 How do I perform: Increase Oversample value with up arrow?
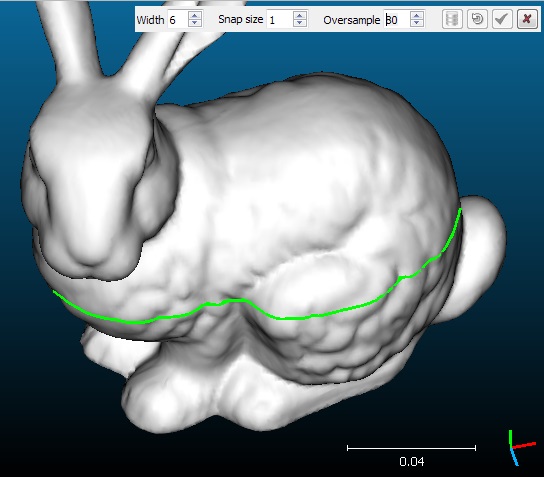click(x=417, y=15)
